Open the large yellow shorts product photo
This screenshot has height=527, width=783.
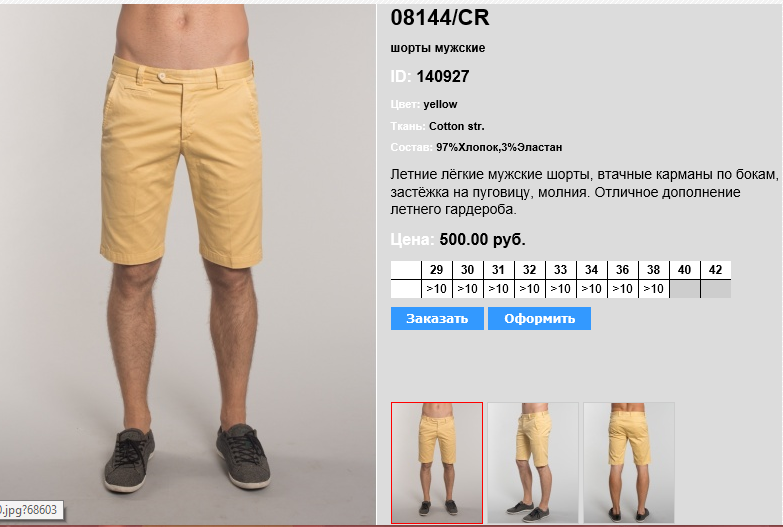pos(188,264)
